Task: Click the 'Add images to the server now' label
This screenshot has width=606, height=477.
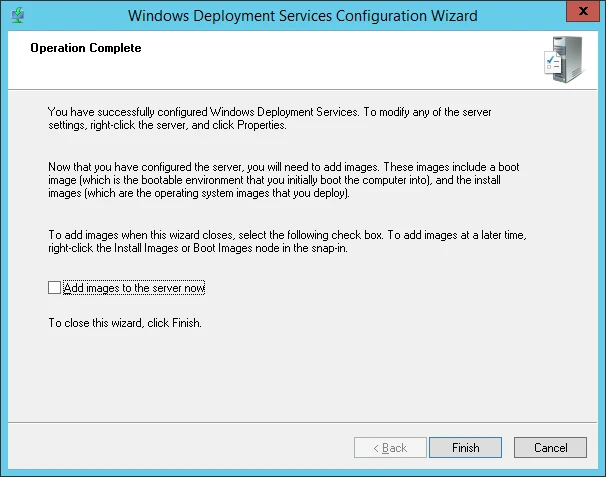Action: pos(134,288)
